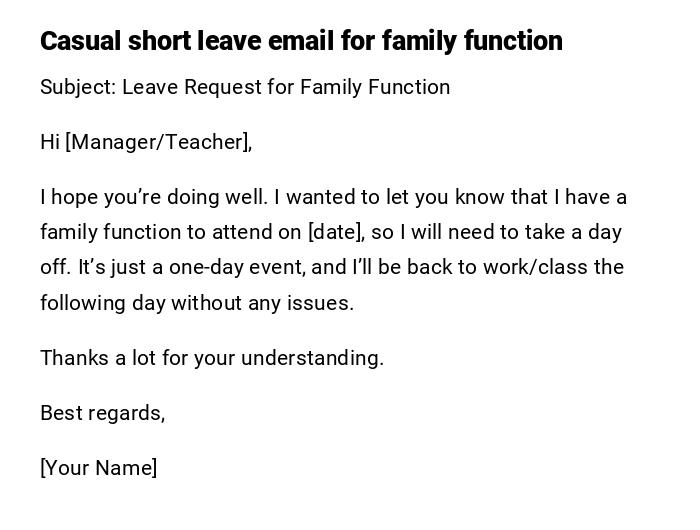Viewport: 700px width, 530px height.
Task: Click the [date] placeholder in the body
Action: [334, 232]
